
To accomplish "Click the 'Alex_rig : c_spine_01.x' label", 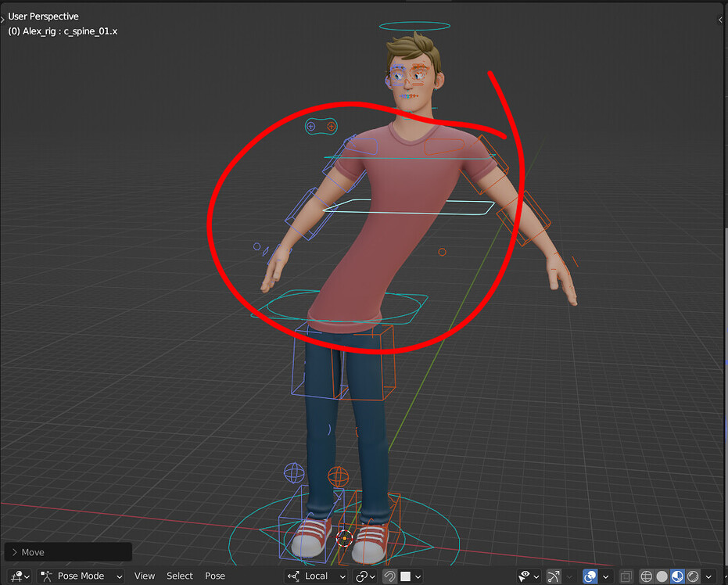I will (63, 31).
